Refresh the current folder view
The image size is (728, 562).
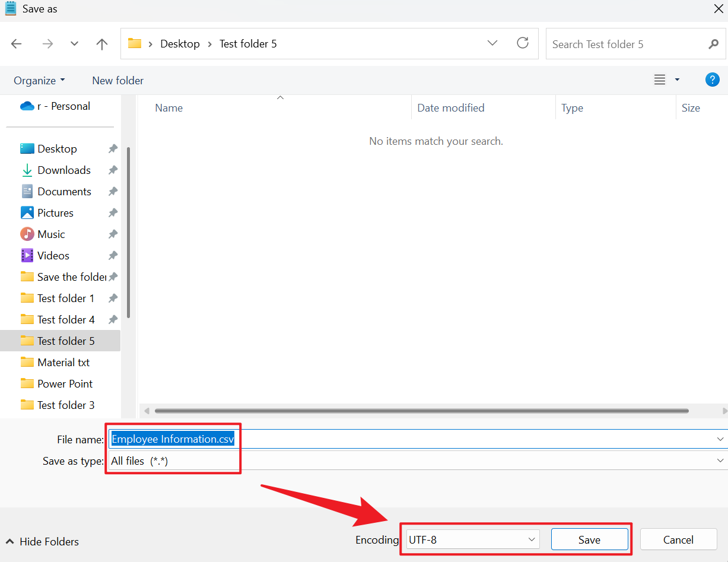tap(522, 43)
